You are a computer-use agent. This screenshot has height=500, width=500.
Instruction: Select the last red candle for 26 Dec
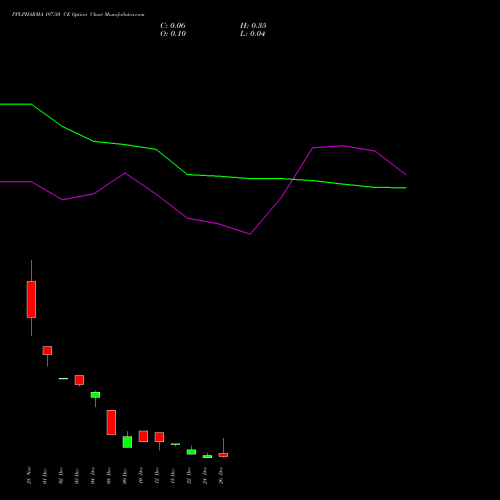tap(223, 455)
